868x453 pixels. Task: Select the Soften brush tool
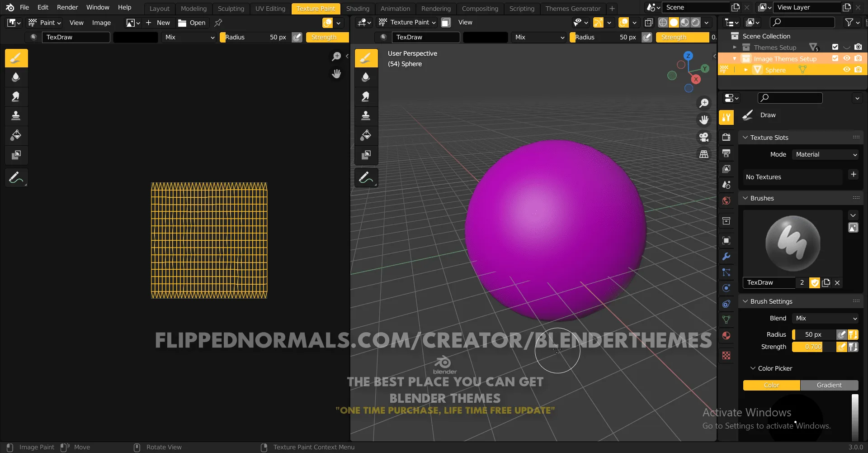coord(16,77)
